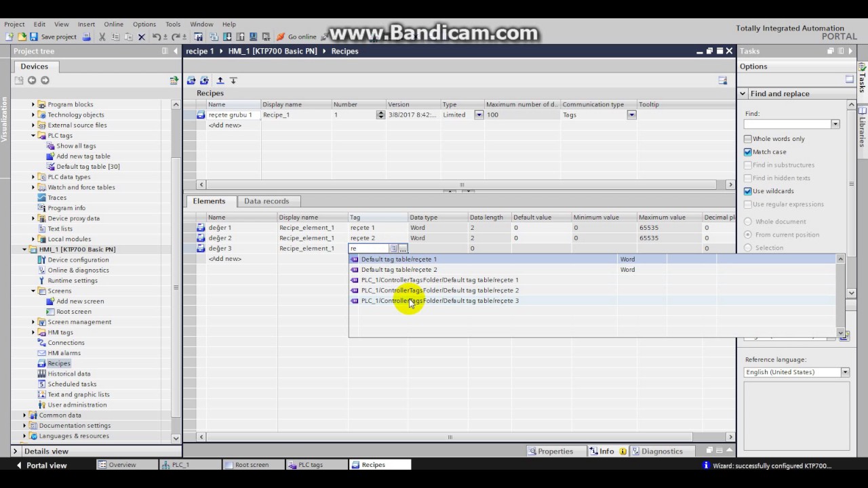Click the navigate back arrow in Project tree

(32, 80)
